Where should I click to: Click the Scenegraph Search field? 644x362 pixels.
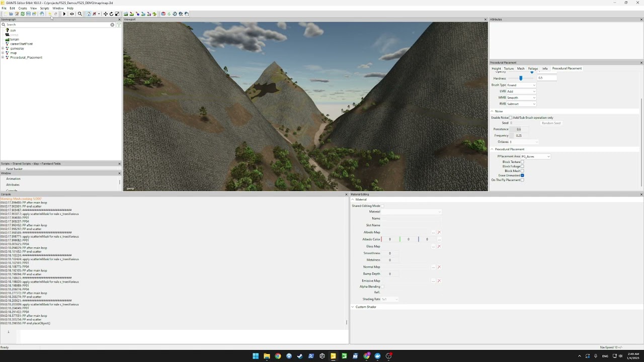(x=58, y=25)
